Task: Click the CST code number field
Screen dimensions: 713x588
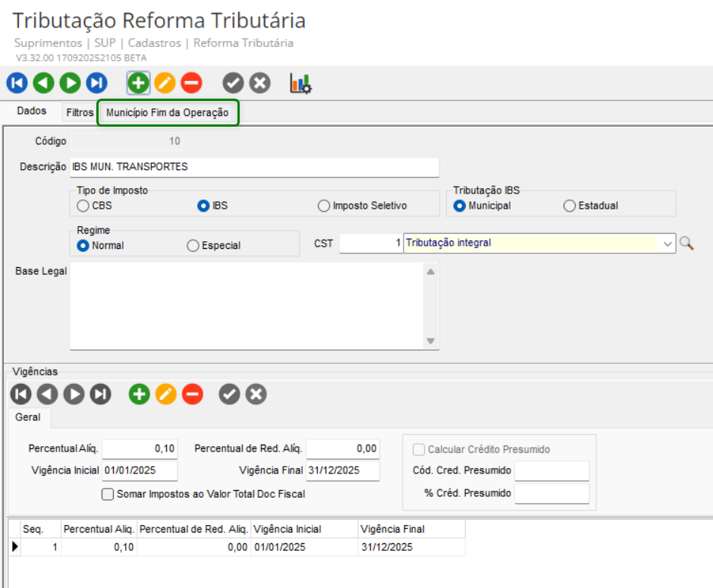Action: click(x=371, y=244)
